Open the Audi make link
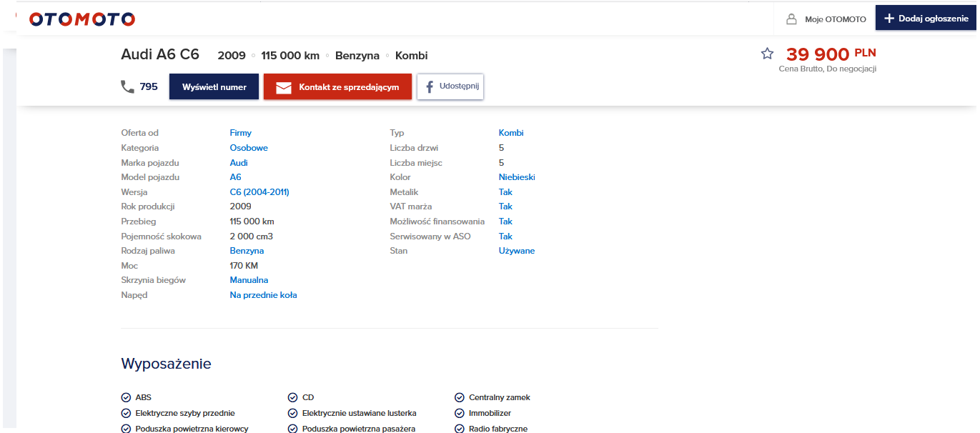Screen dimensions: 980x433 point(239,163)
